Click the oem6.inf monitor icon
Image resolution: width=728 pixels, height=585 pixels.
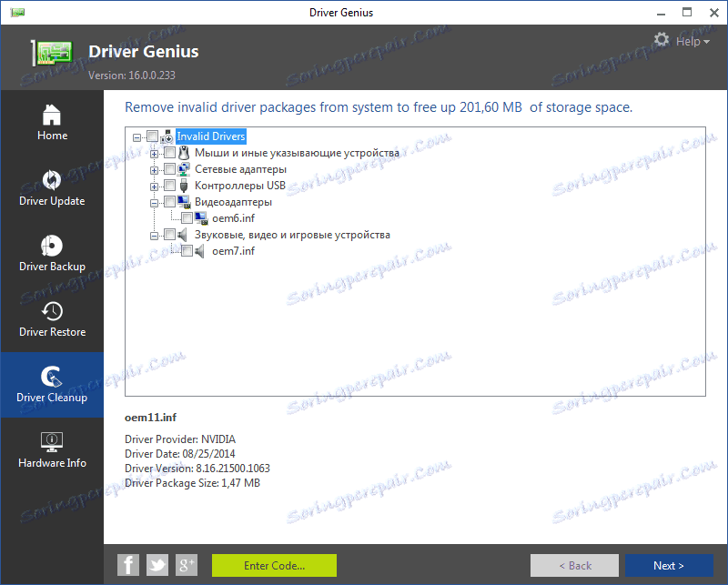201,218
